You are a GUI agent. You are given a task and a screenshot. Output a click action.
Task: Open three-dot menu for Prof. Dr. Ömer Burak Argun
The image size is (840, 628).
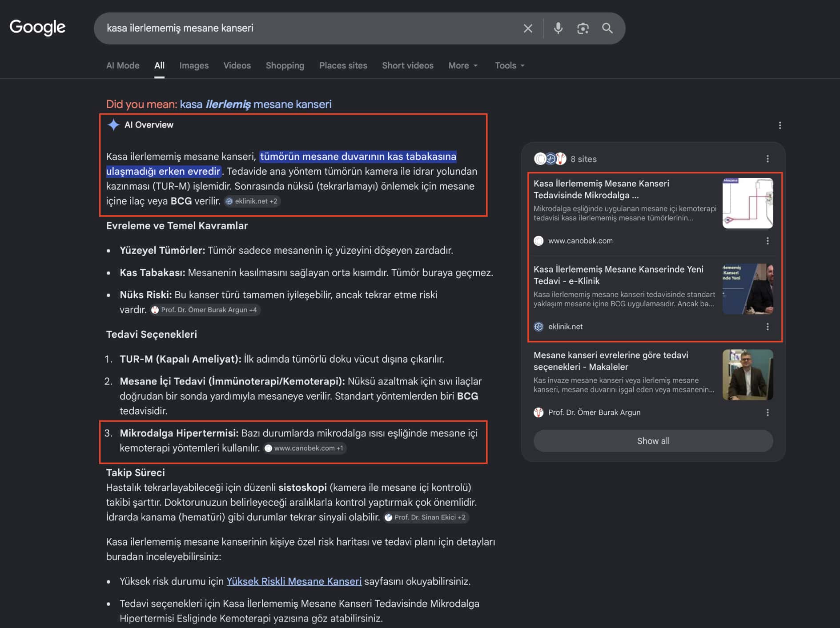click(768, 412)
